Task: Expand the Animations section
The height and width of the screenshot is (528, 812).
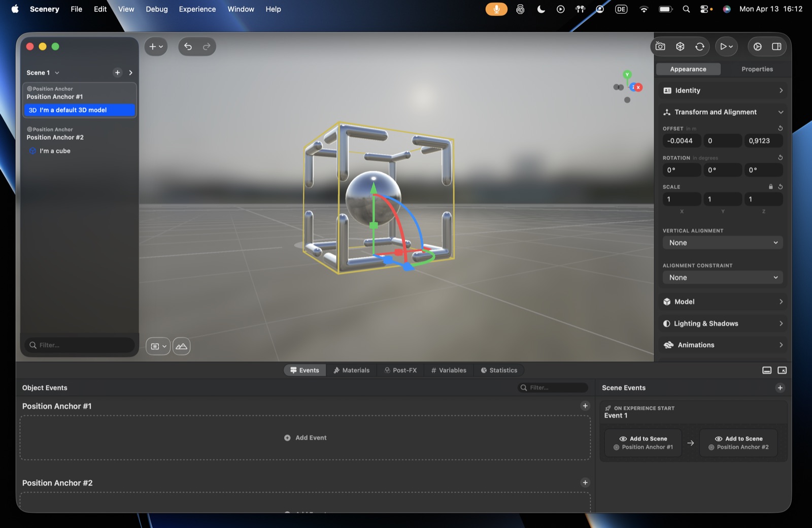Action: coord(723,345)
